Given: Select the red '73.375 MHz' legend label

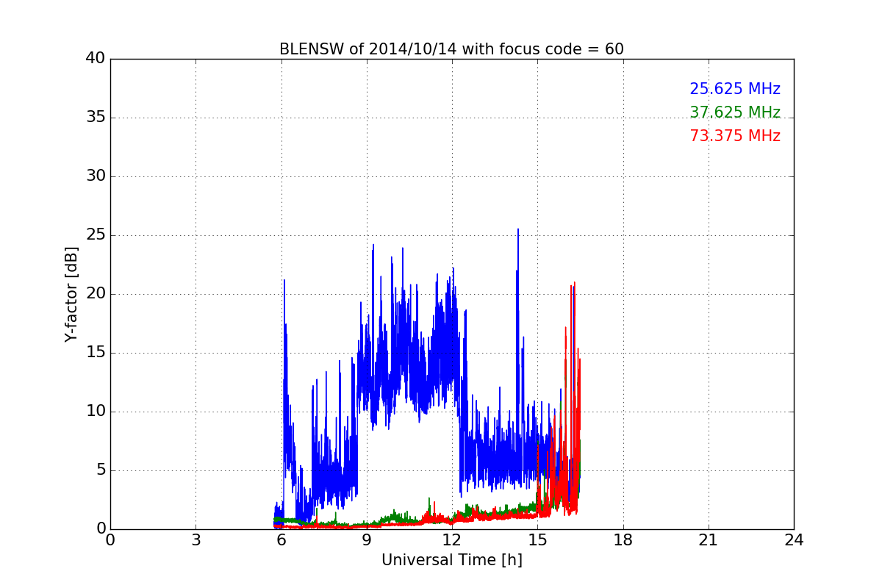Looking at the screenshot, I should pyautogui.click(x=735, y=136).
